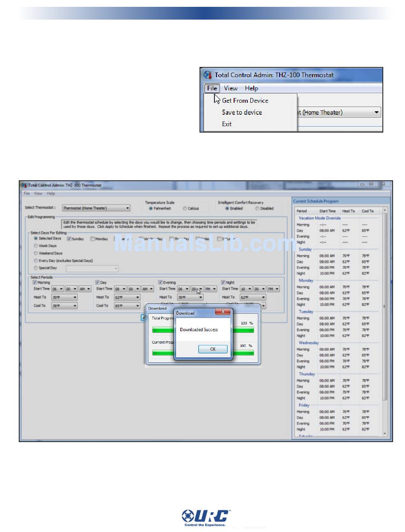The height and width of the screenshot is (532, 405).
Task: Open Day Cool To 85°F dropdown
Action: [x=127, y=306]
